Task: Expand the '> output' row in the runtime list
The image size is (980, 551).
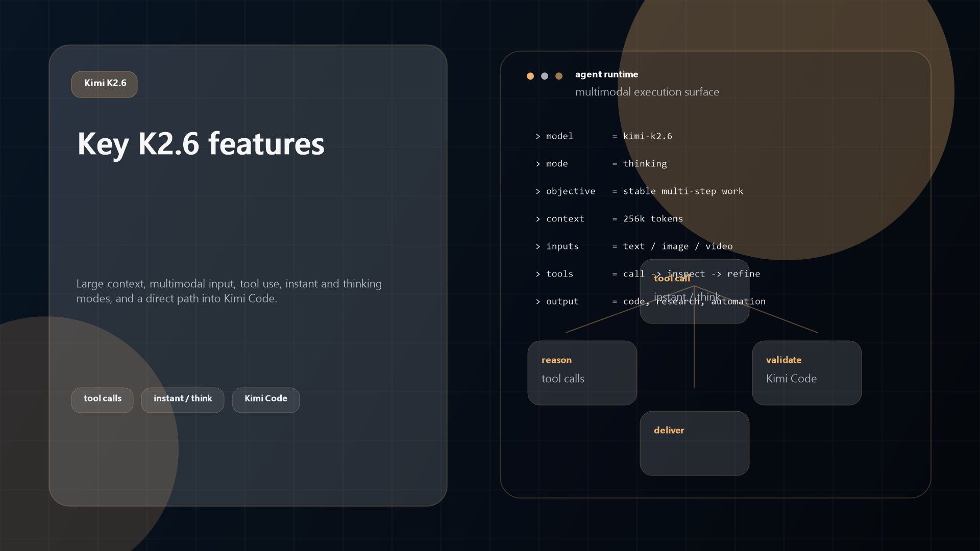Action: click(x=651, y=301)
